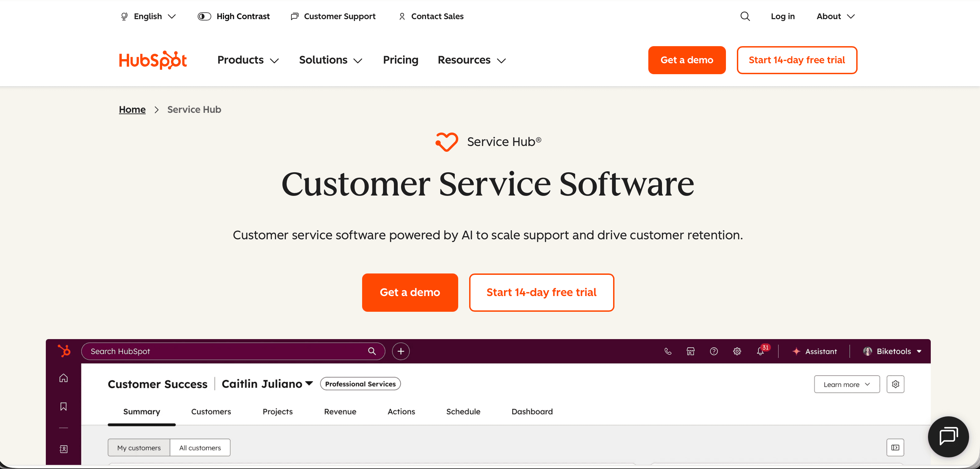Click the Customer Support chat icon
The width and height of the screenshot is (980, 469).
[x=294, y=16]
